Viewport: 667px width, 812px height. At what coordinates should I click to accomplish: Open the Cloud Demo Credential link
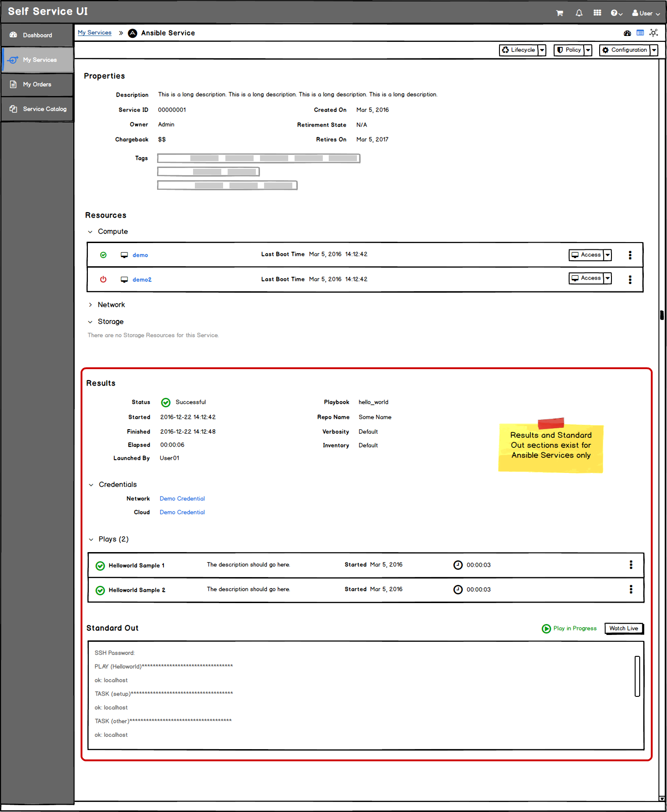click(x=182, y=512)
